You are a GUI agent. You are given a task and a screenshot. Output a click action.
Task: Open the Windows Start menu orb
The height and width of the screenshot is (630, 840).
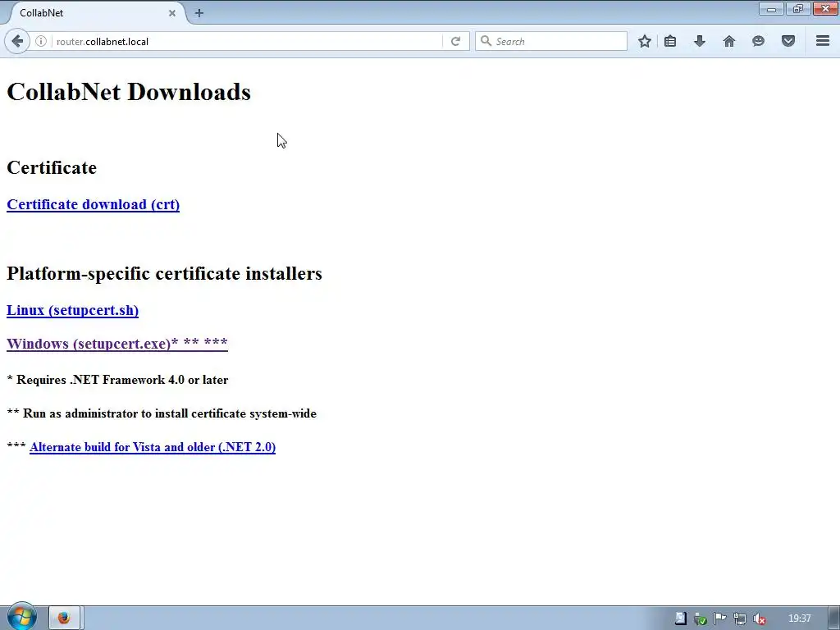21,617
